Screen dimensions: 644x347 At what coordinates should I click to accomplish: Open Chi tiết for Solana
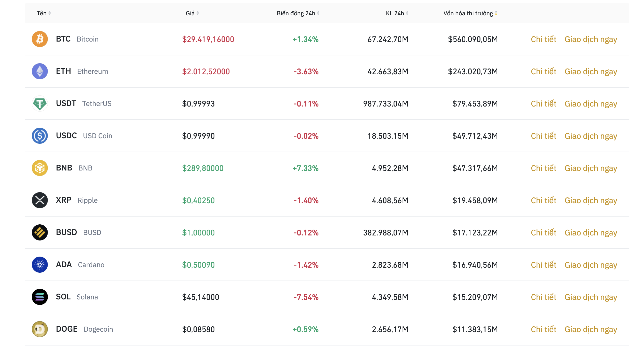tap(543, 297)
